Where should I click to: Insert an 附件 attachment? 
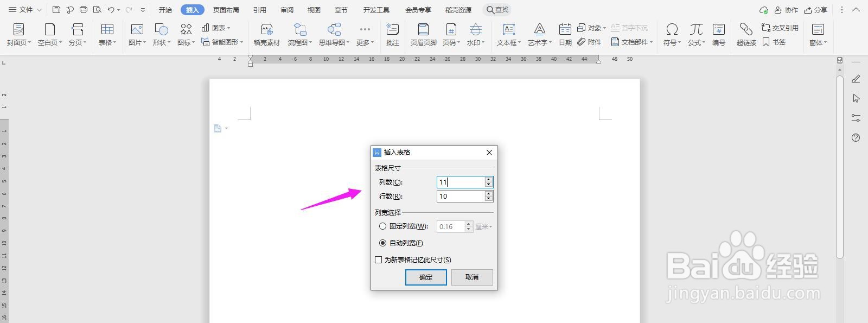[x=590, y=42]
